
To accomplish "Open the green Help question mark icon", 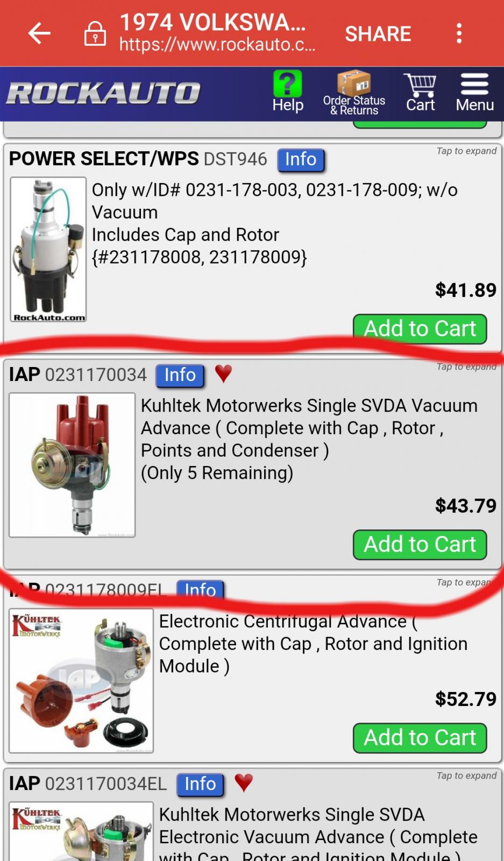I will [288, 84].
